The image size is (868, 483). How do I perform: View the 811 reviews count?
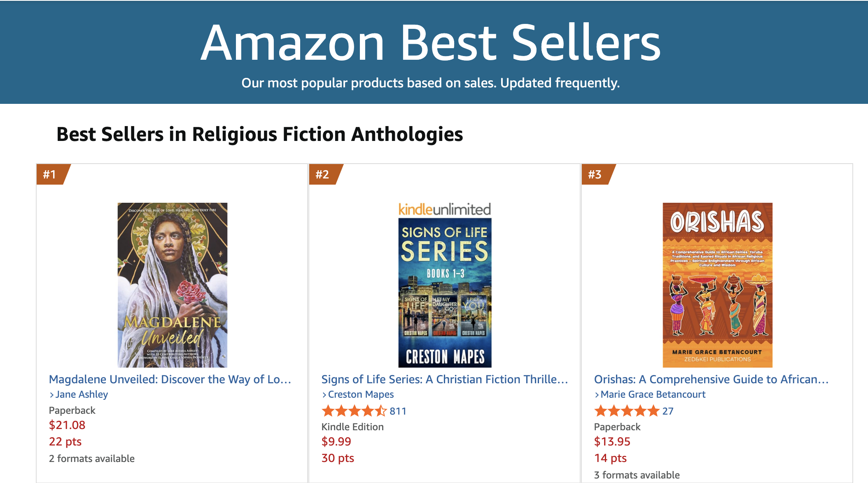click(x=398, y=411)
